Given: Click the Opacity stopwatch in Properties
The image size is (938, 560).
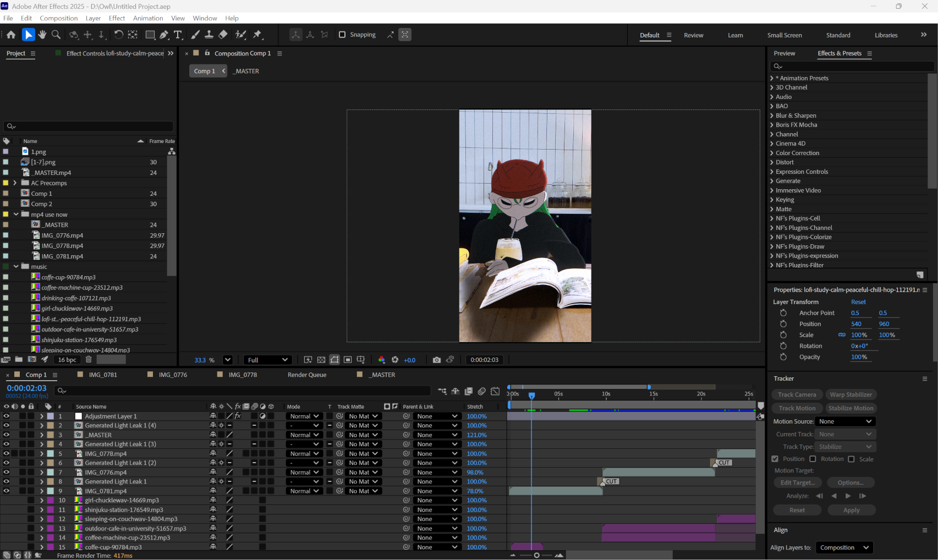Looking at the screenshot, I should 783,357.
